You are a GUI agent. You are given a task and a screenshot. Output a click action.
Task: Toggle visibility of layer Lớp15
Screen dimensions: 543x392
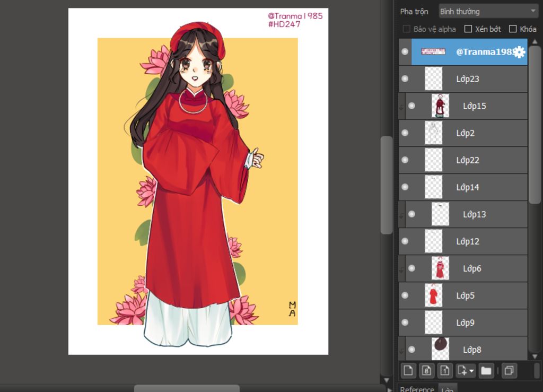pyautogui.click(x=411, y=106)
